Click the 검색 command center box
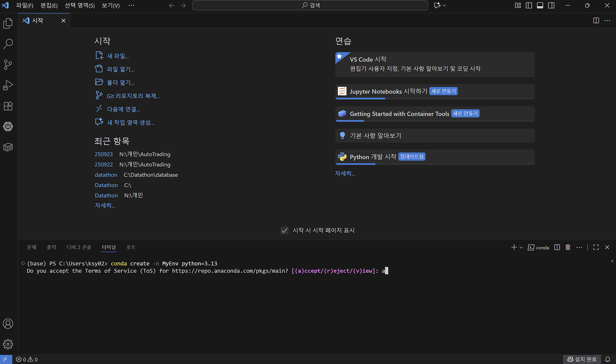Viewport: 616px width, 364px height. pos(310,5)
